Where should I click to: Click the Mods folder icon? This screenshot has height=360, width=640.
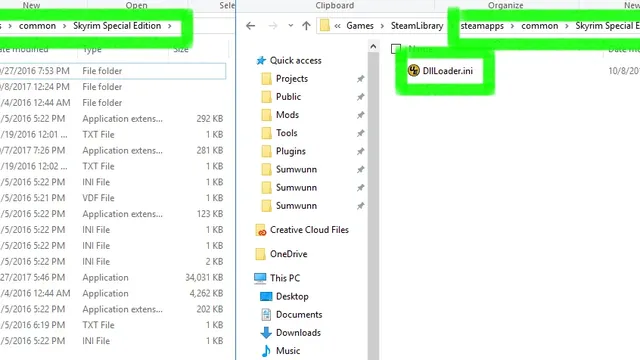[266, 115]
